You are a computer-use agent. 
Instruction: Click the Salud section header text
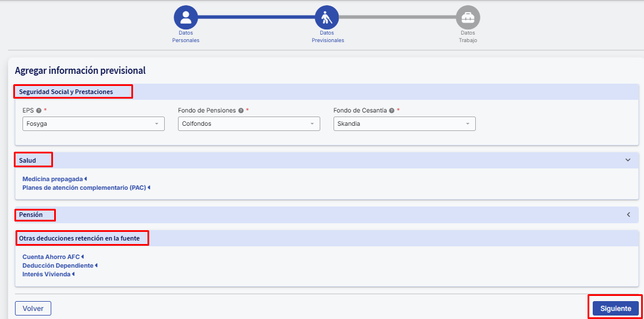click(x=28, y=160)
